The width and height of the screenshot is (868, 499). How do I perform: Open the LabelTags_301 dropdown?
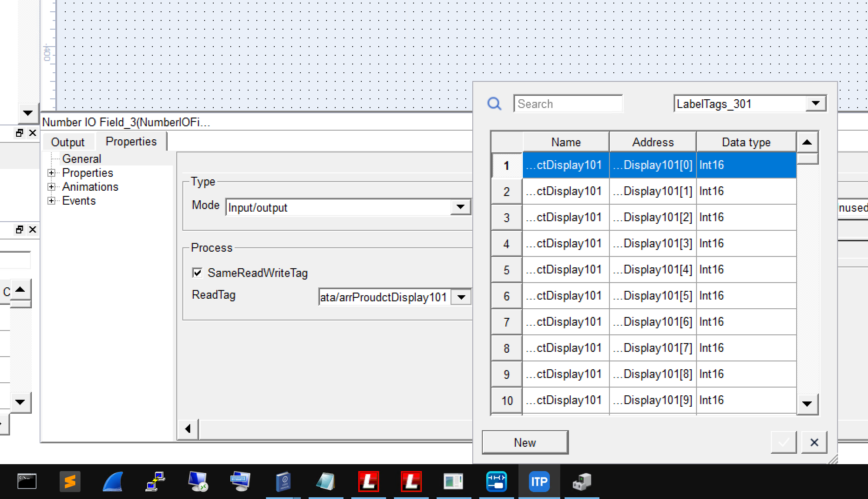[x=815, y=104]
